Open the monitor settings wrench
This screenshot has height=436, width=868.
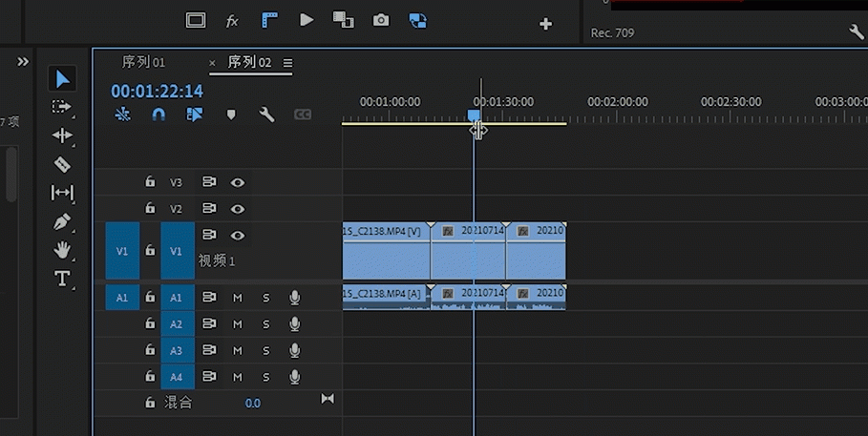click(x=856, y=32)
